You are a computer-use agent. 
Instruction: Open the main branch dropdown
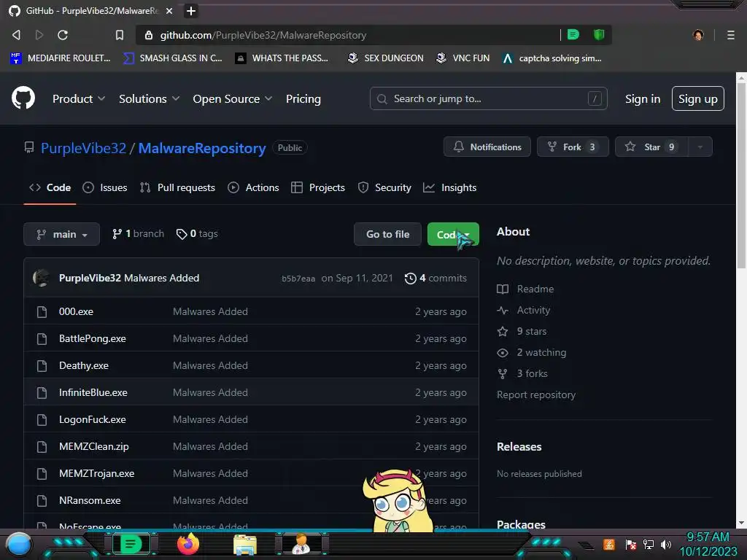click(61, 234)
